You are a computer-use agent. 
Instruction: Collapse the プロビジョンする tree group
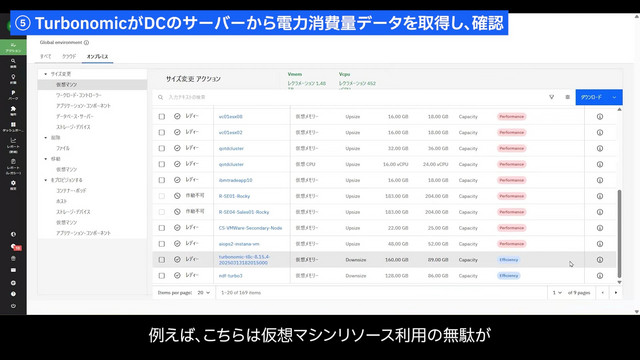(x=45, y=180)
